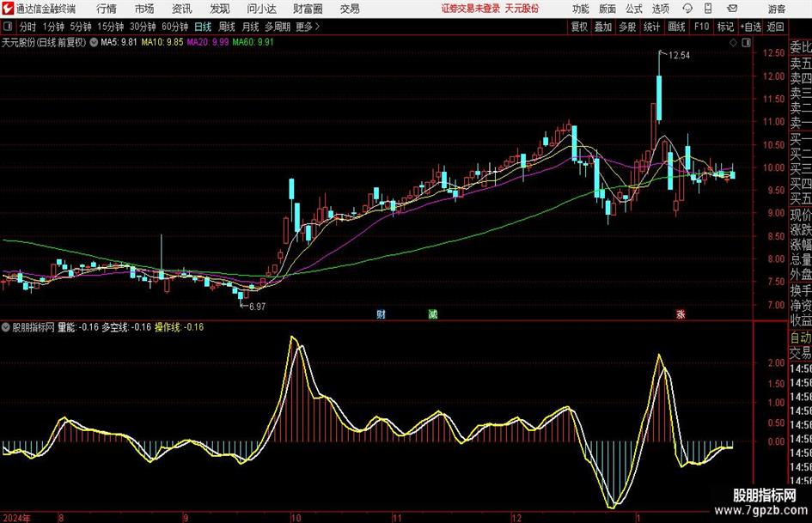This screenshot has height=523, width=812.
Task: Click the 涨 marker icon on chart
Action: coord(681,313)
